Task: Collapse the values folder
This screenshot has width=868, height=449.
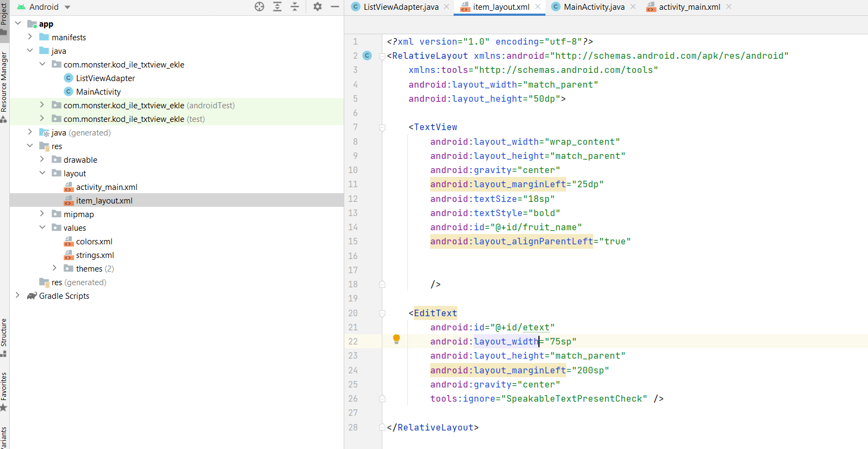Action: click(x=42, y=227)
